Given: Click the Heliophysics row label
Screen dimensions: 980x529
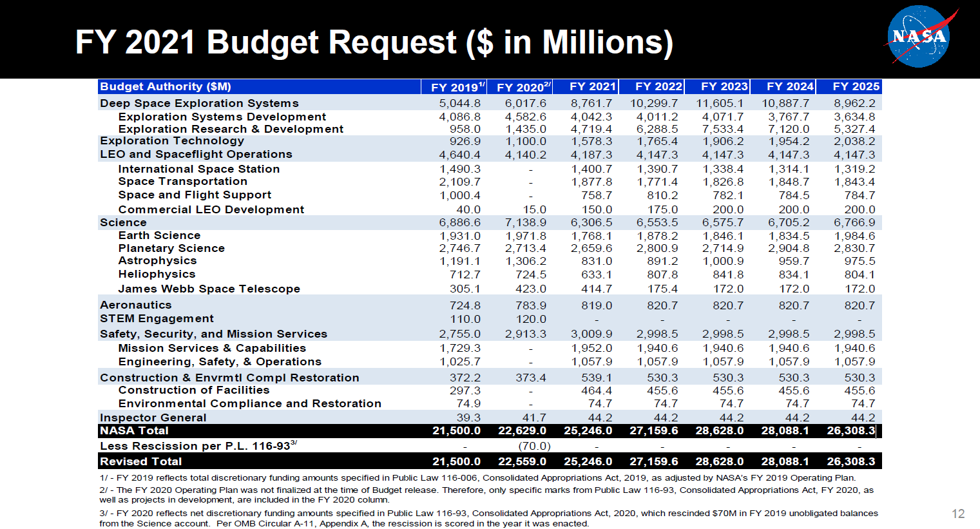Looking at the screenshot, I should tap(157, 274).
